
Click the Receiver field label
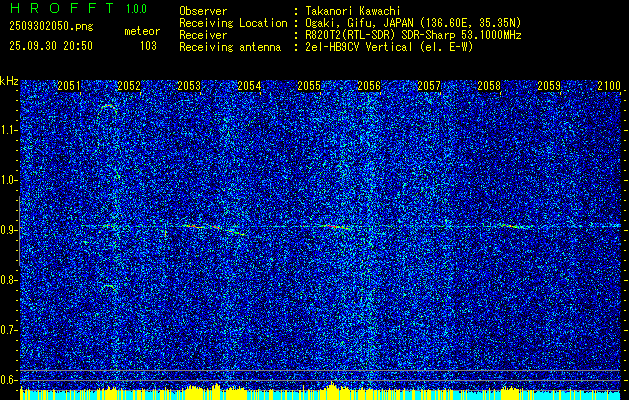[x=203, y=35]
